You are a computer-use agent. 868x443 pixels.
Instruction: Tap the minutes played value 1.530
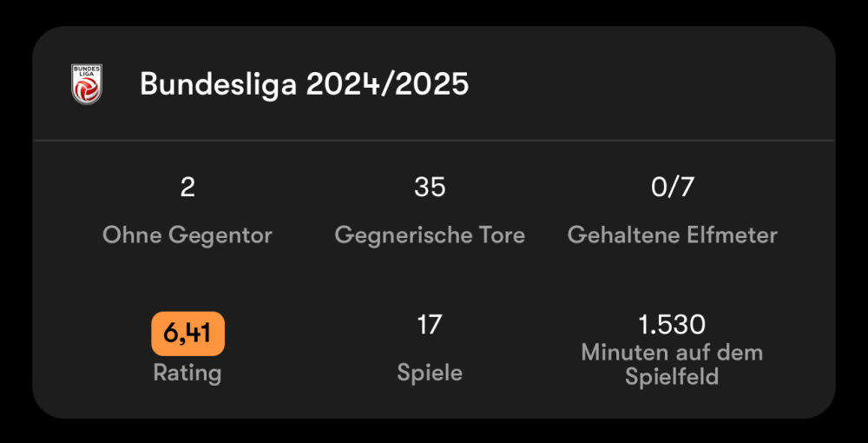click(673, 325)
